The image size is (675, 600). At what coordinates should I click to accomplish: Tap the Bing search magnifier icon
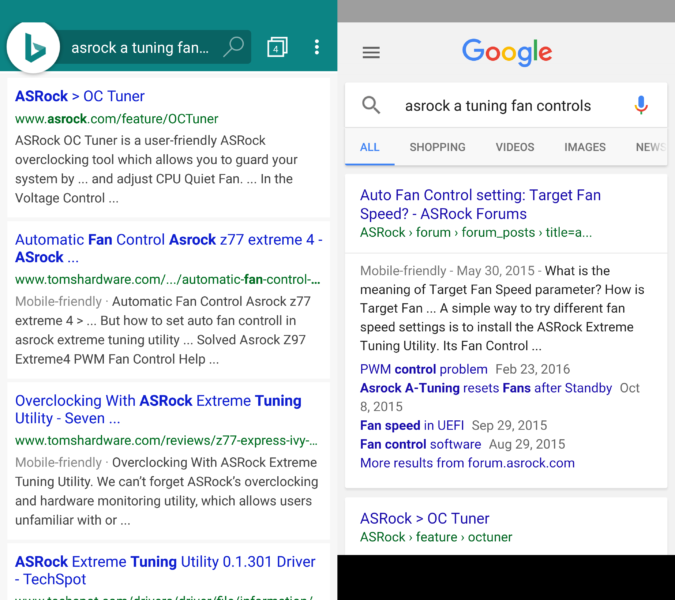pyautogui.click(x=234, y=47)
